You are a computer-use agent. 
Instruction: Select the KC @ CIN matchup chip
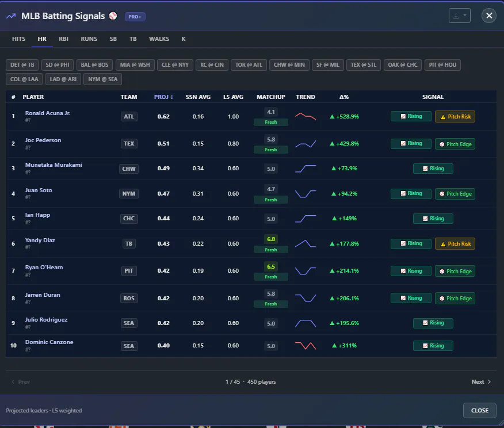(212, 65)
